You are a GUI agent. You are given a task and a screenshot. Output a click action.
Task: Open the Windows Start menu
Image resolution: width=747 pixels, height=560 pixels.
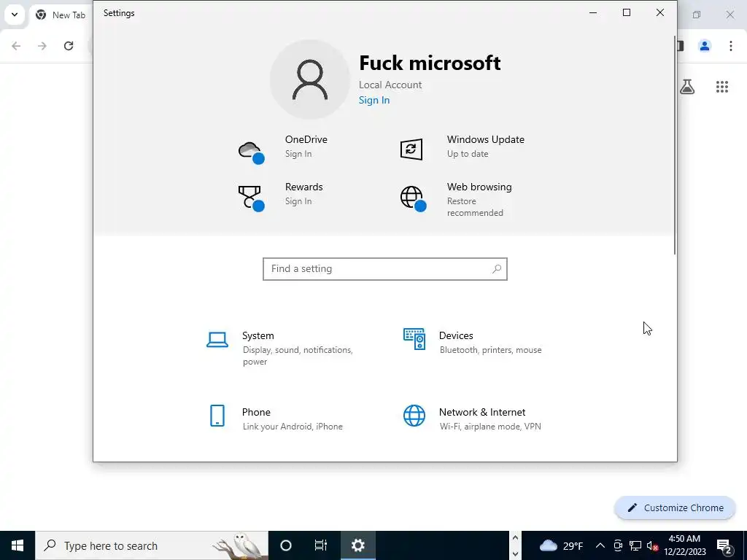click(x=18, y=545)
